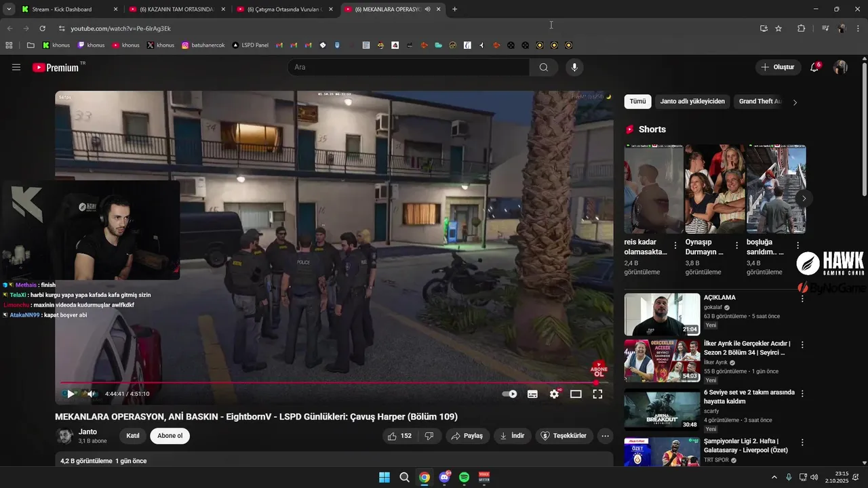
Task: Open Windows Start menu
Action: pyautogui.click(x=384, y=477)
